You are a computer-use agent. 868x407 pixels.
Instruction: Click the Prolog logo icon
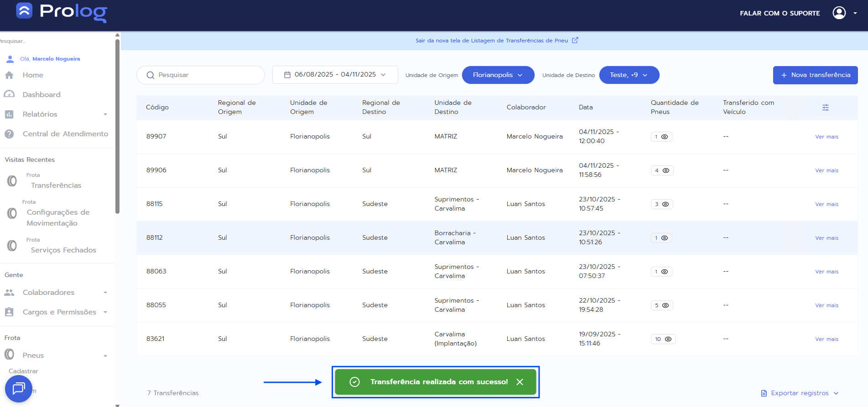tap(24, 11)
